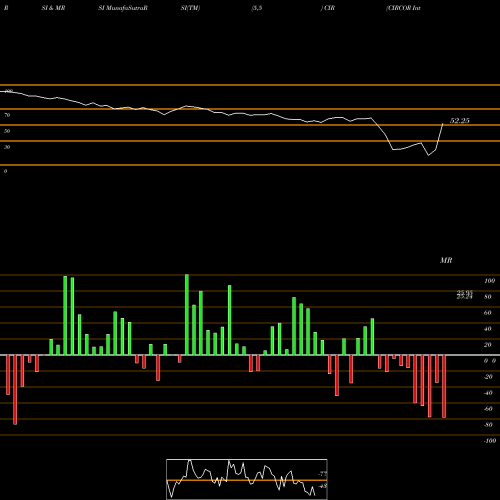
Task: Click the '(5,5' parameter header text
Action: click(x=257, y=8)
